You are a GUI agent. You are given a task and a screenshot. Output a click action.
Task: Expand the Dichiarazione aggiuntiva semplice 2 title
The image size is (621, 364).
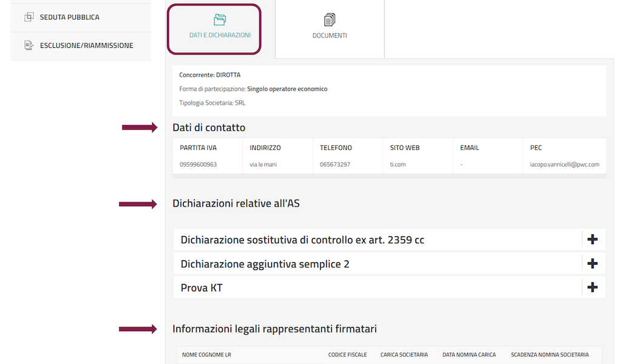coord(264,264)
